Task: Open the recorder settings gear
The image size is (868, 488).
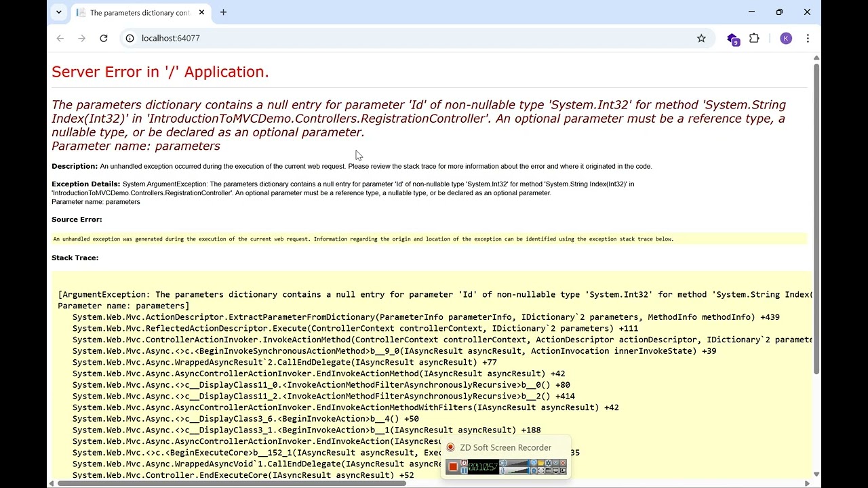Action: coord(549,463)
